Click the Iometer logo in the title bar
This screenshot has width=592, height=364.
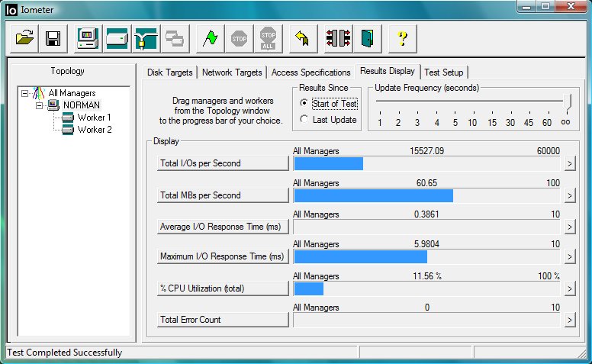click(11, 10)
